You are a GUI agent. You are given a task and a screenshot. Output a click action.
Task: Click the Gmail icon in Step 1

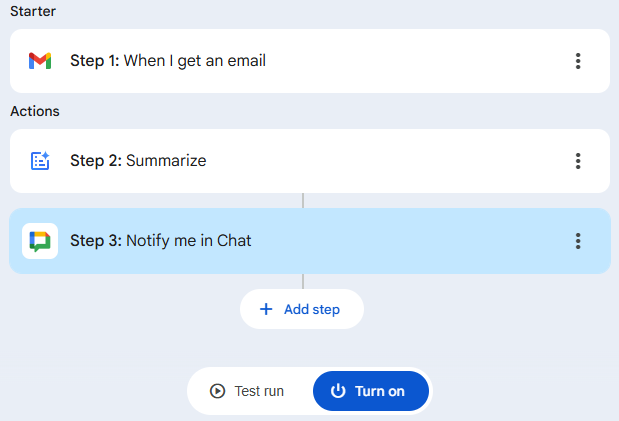click(40, 61)
